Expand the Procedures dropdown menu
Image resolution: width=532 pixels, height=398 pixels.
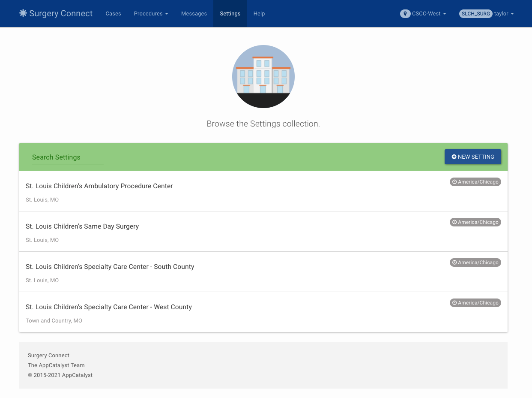[x=151, y=14]
